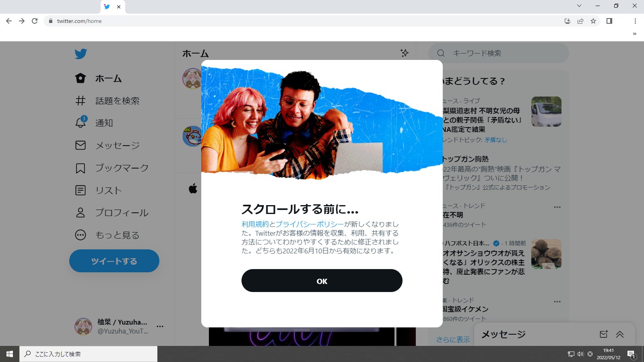The height and width of the screenshot is (362, 644).
Task: Click the OK button in dialog
Action: 322,281
